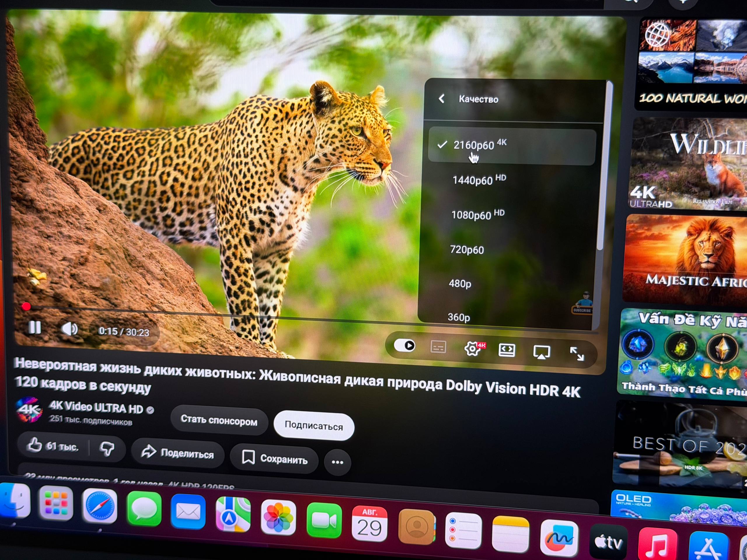Open the Wildlife 4K Ultra HD thumbnail
The height and width of the screenshot is (560, 747).
pos(688,164)
